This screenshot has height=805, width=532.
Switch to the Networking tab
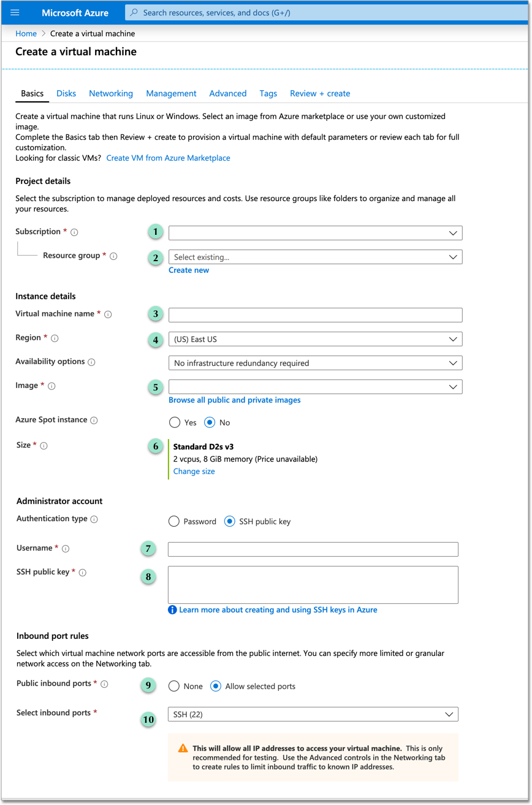coord(111,93)
